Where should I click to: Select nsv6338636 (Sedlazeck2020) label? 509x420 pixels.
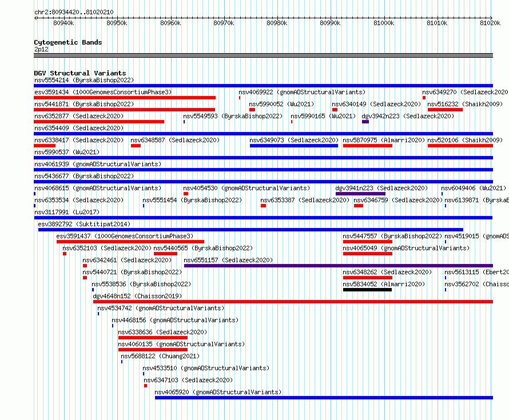click(162, 332)
